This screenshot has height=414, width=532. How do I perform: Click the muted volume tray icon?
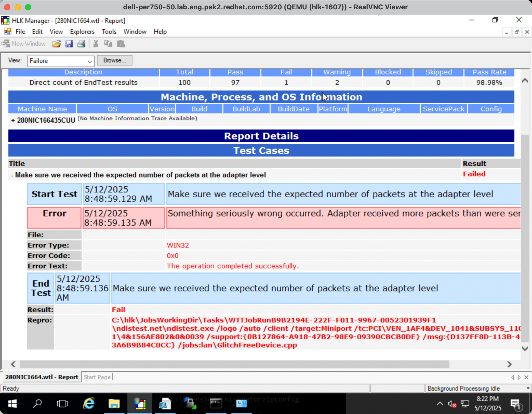point(452,404)
